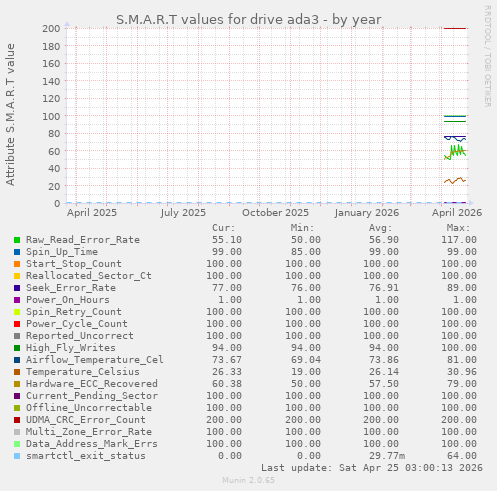
Task: Select the Multi_Zone_Error_Rate legend label
Action: pyautogui.click(x=89, y=432)
